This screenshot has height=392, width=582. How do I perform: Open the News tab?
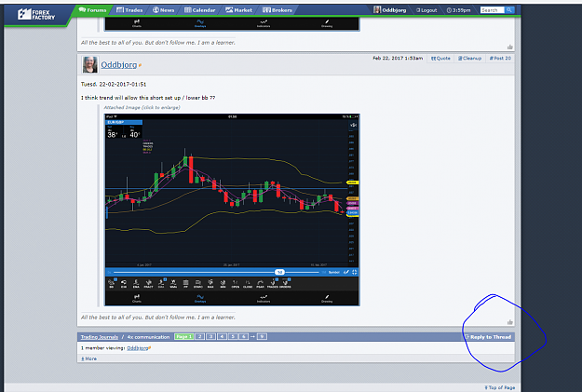click(x=164, y=10)
